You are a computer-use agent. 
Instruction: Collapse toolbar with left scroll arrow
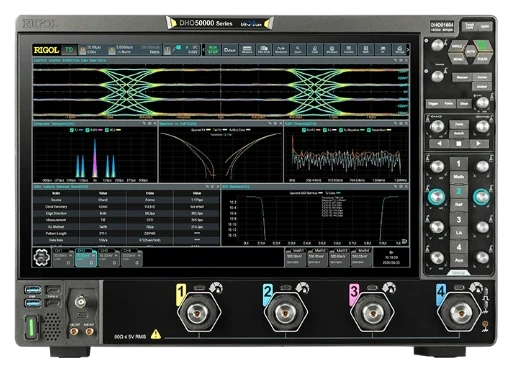coord(203,50)
